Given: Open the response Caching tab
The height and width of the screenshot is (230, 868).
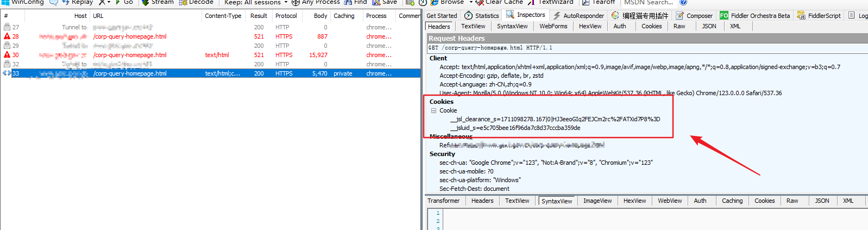Looking at the screenshot, I should (x=732, y=201).
